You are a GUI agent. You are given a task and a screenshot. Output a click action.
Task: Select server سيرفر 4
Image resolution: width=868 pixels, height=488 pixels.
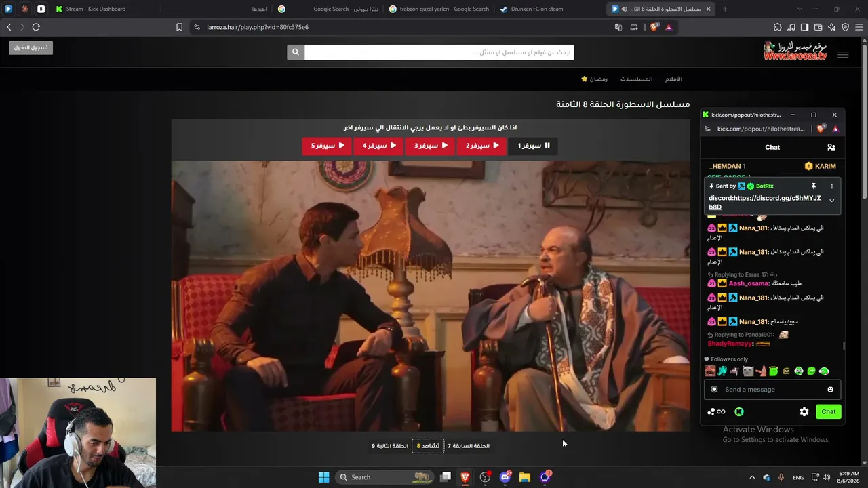(x=378, y=146)
